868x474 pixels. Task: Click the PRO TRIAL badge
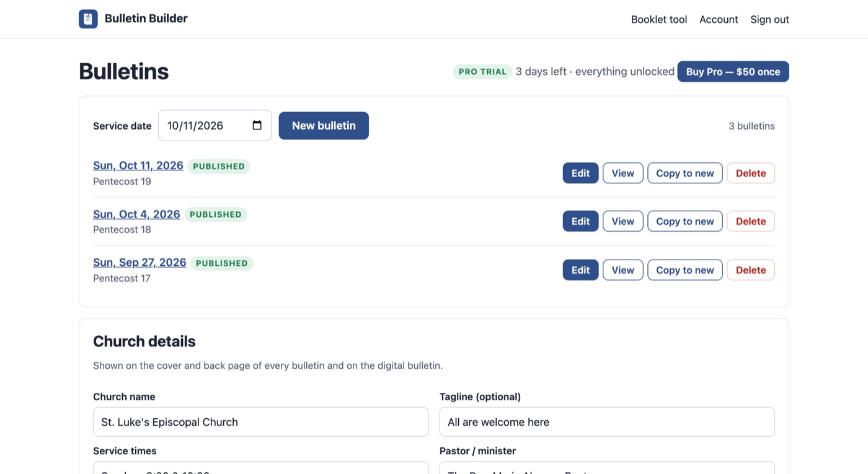click(482, 72)
